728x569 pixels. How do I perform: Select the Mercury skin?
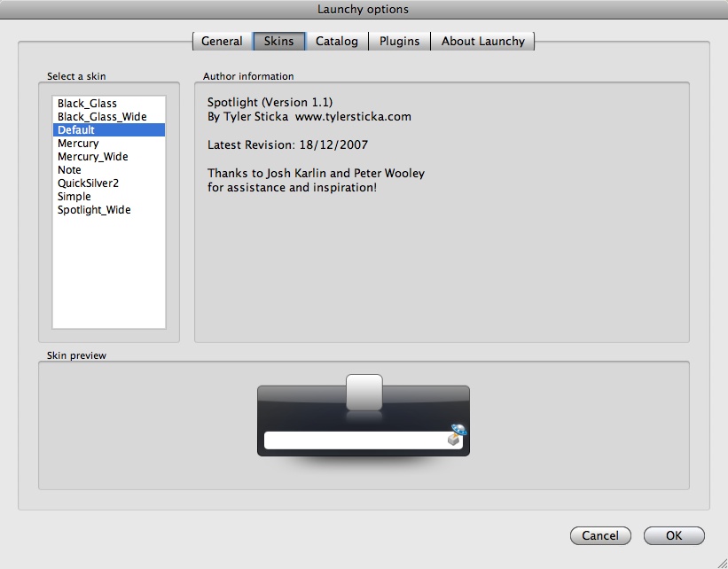coord(77,143)
